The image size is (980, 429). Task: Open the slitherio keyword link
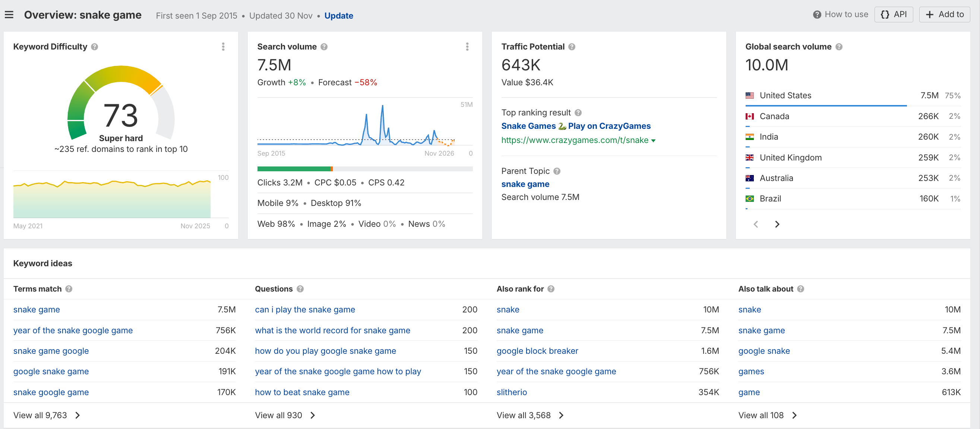pyautogui.click(x=511, y=392)
